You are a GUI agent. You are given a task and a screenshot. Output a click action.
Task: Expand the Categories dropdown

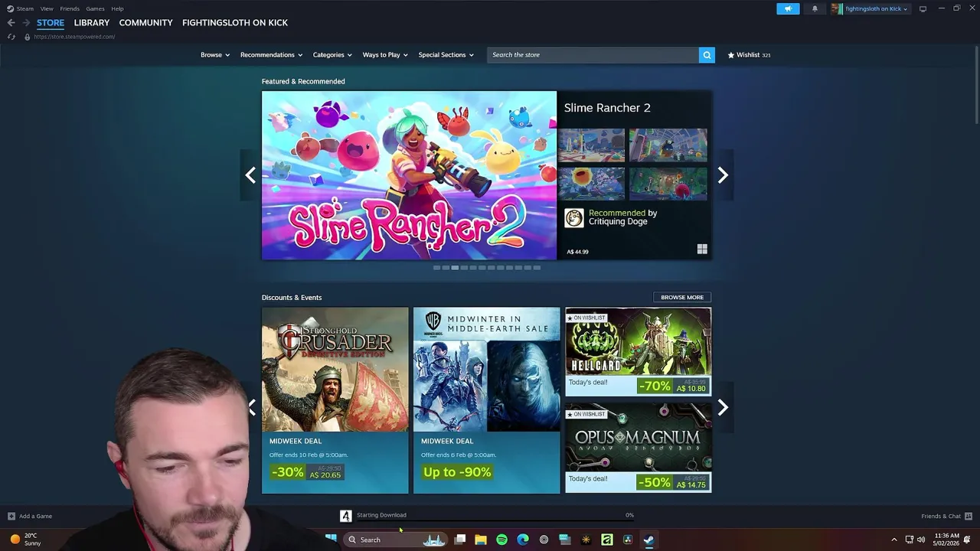(332, 54)
